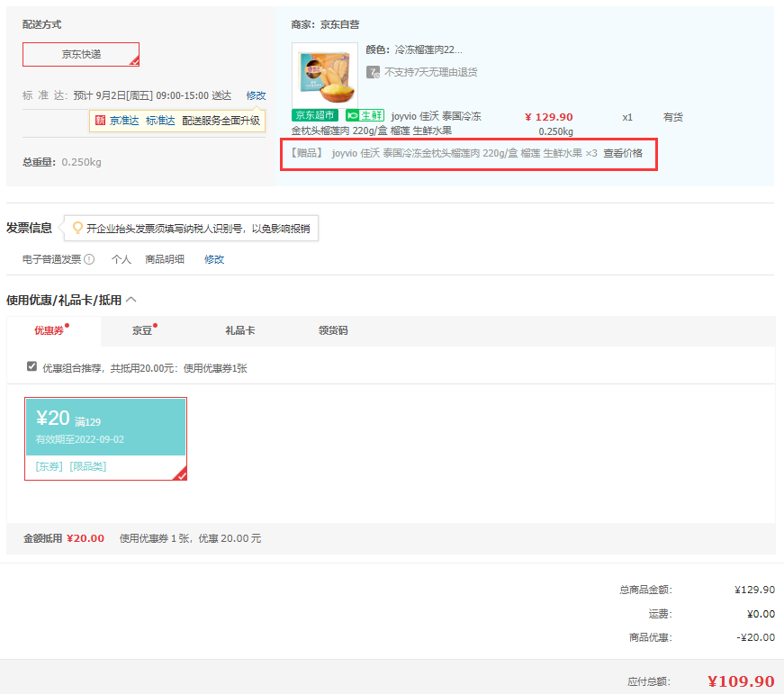The width and height of the screenshot is (784, 694).
Task: Click the 生鲜 fresh food tag
Action: pyautogui.click(x=365, y=115)
